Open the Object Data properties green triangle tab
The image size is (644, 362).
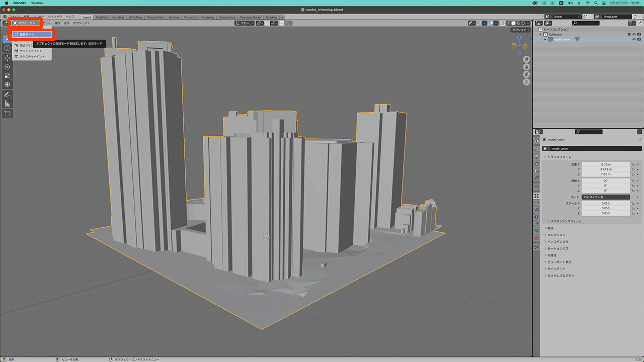click(x=536, y=231)
